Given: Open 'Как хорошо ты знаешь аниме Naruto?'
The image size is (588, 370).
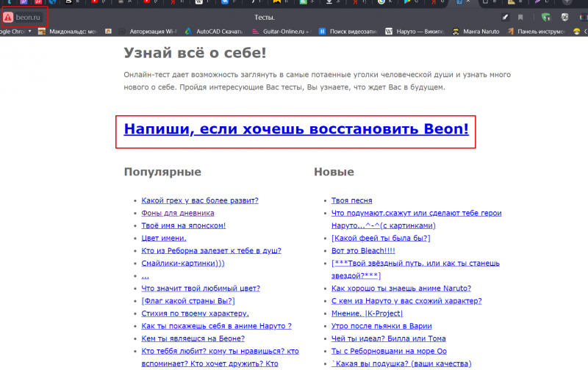Looking at the screenshot, I should pyautogui.click(x=401, y=288).
